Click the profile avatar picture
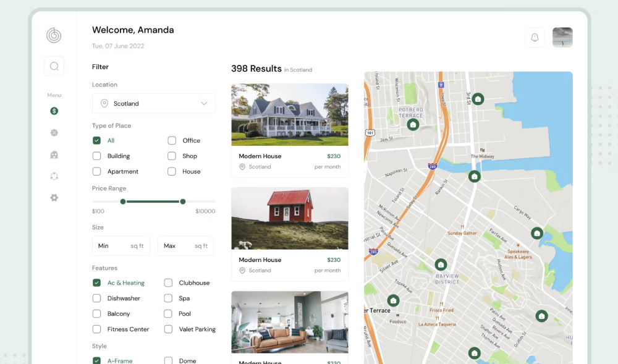Image resolution: width=618 pixels, height=364 pixels. (x=562, y=37)
